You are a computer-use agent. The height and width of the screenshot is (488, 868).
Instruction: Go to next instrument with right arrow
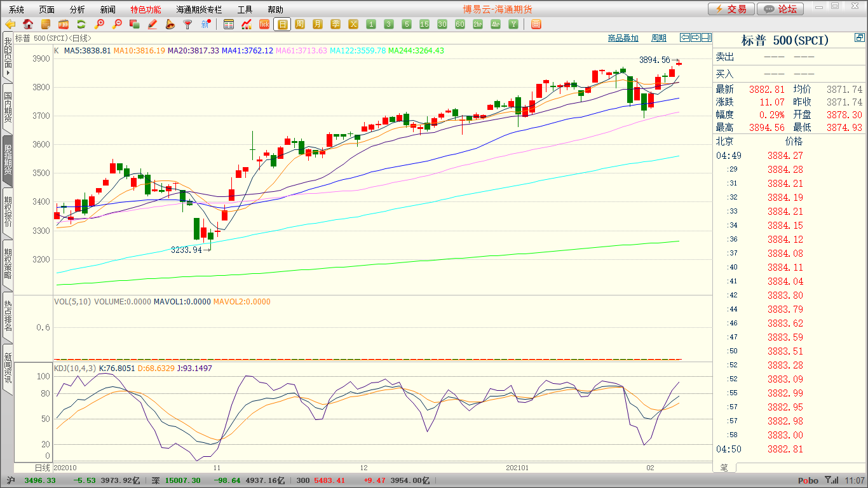click(x=696, y=37)
